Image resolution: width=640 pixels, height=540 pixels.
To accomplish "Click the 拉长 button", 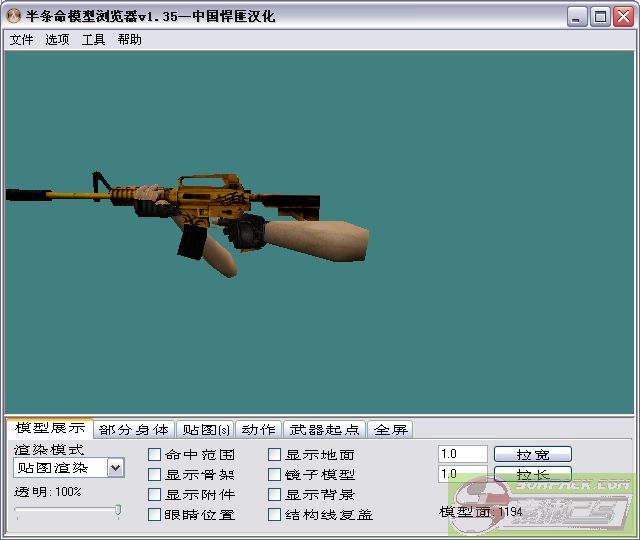I will click(x=532, y=474).
